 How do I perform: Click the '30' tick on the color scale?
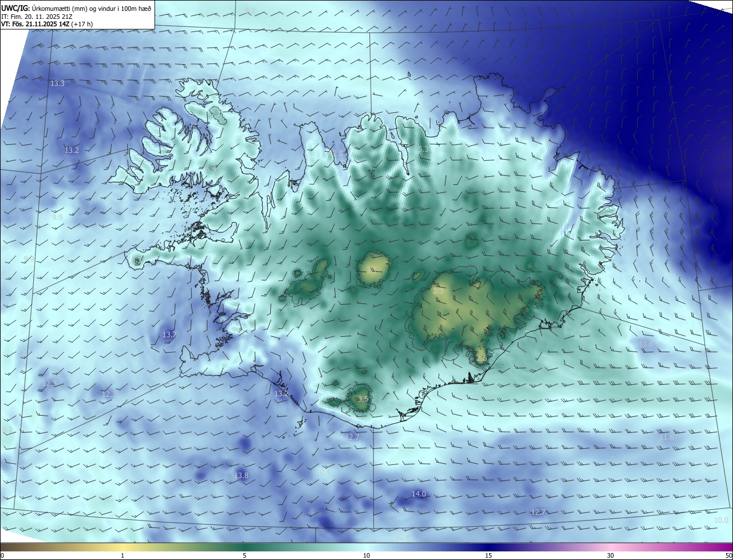click(610, 555)
